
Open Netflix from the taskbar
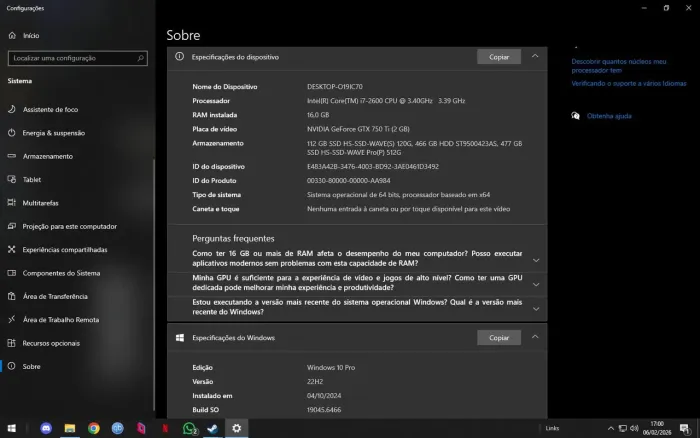165,428
